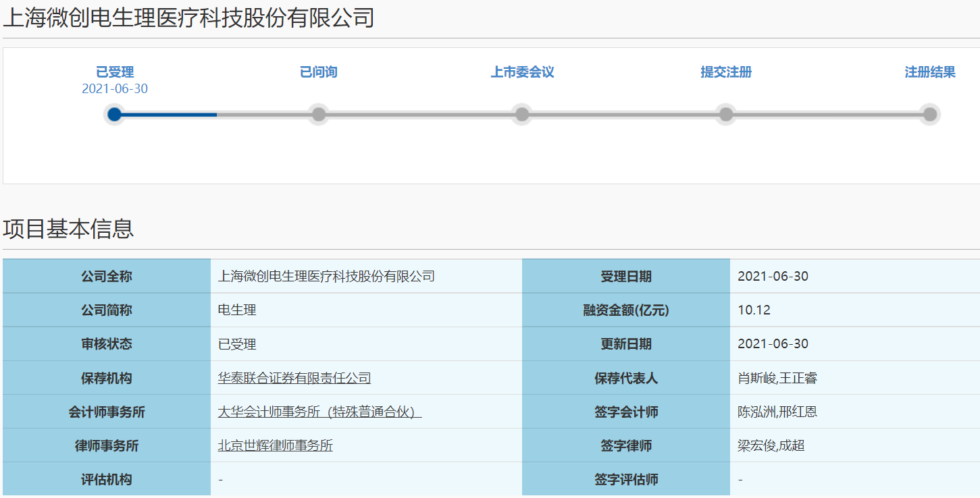Click the 融资金额(亿元) label cell
980x498 pixels.
pos(626,310)
